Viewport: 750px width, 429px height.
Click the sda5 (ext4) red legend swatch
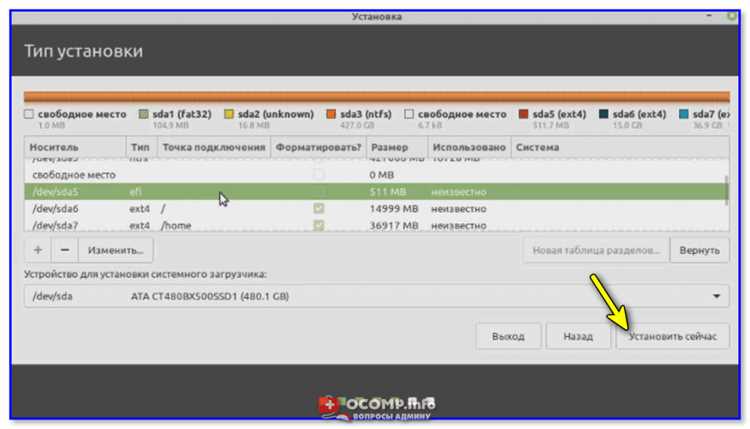pyautogui.click(x=524, y=114)
